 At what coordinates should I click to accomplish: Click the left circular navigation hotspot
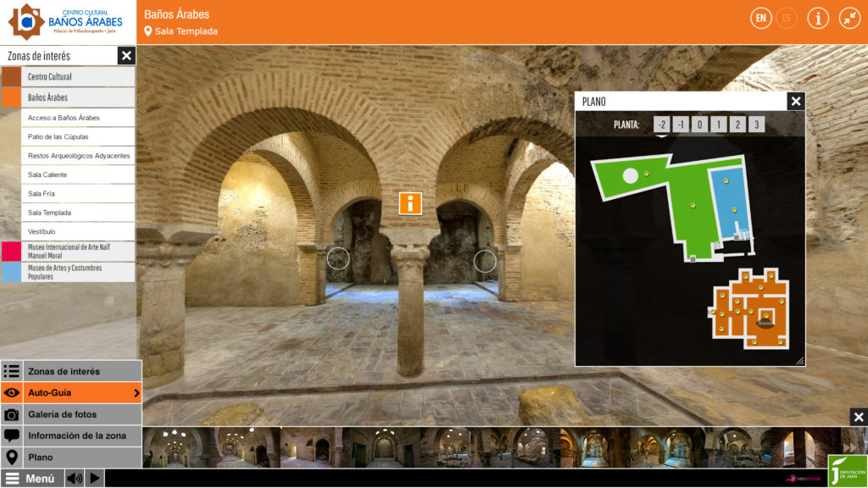(x=337, y=258)
